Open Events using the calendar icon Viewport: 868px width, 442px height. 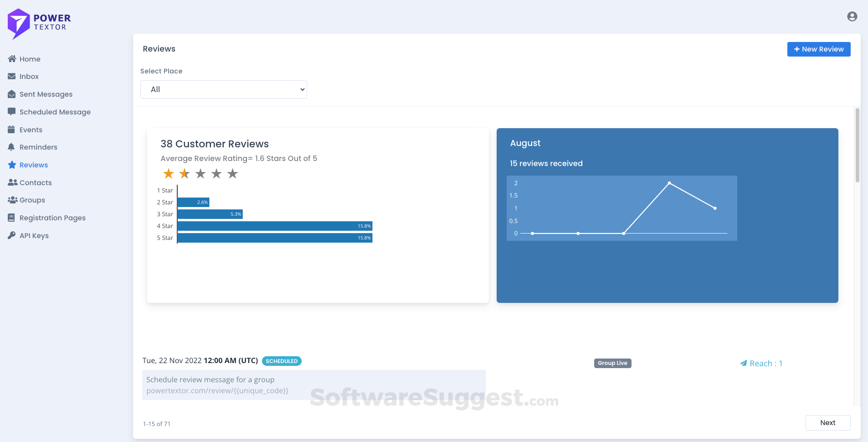[11, 130]
